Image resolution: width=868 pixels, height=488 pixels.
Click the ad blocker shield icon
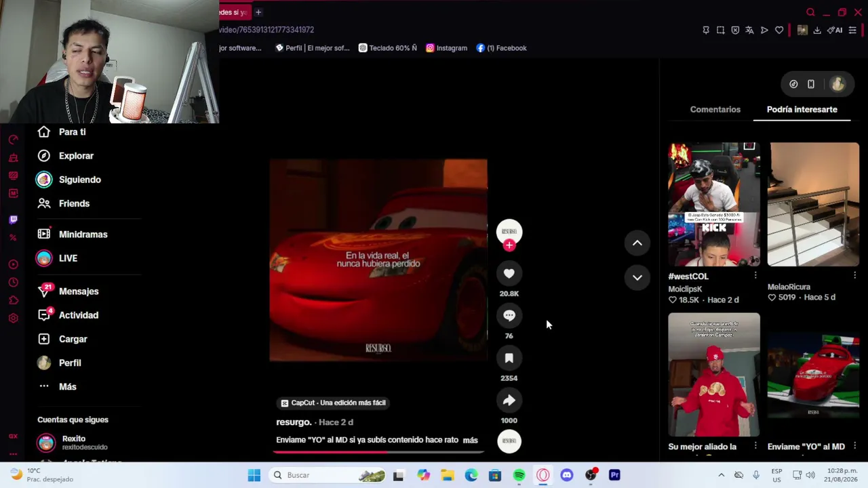point(735,30)
